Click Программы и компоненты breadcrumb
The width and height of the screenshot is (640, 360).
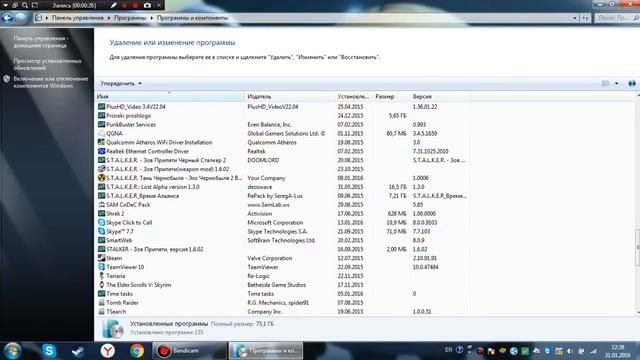[x=192, y=18]
